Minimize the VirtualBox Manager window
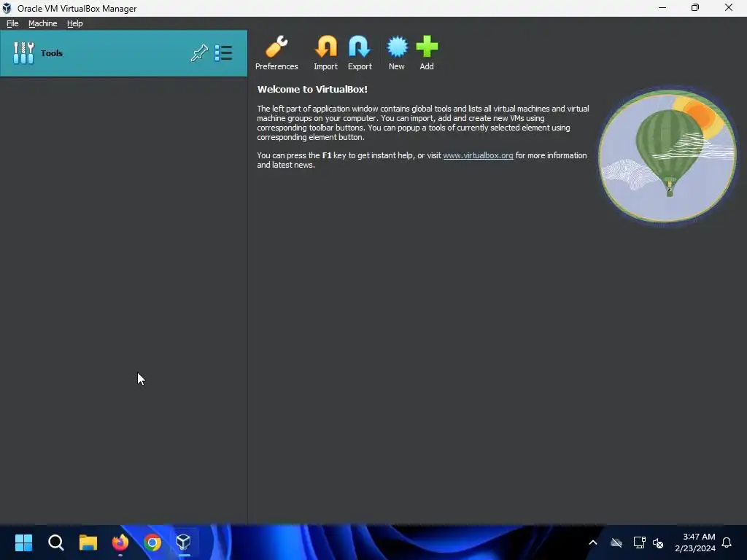This screenshot has width=747, height=560. pos(662,7)
